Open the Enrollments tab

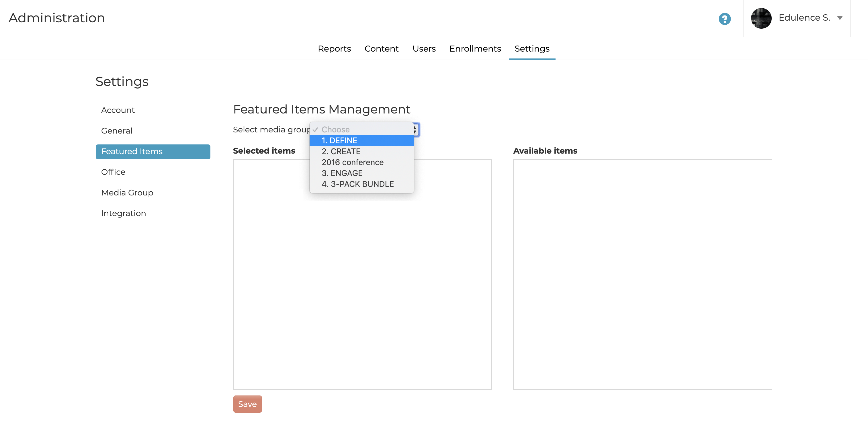pyautogui.click(x=475, y=49)
